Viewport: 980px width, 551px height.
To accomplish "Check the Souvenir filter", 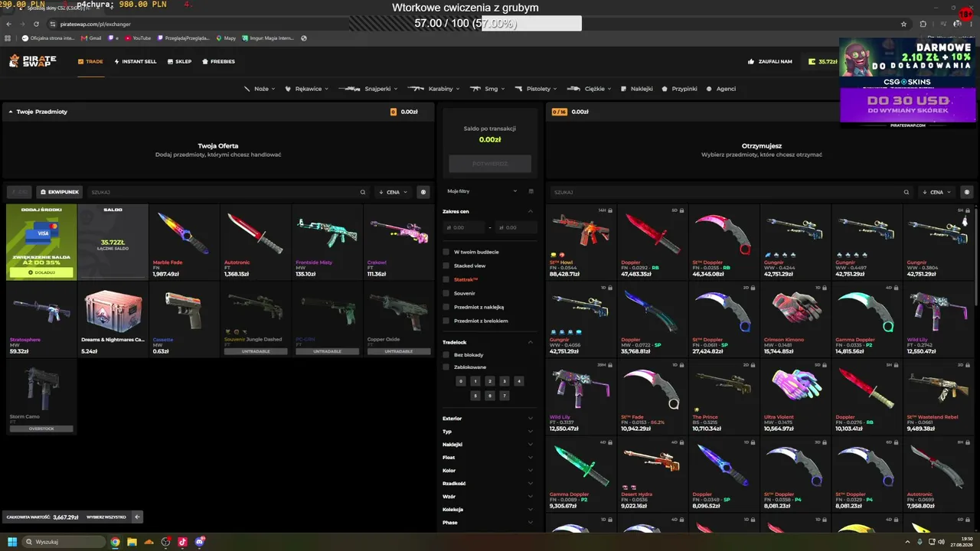I will tap(446, 293).
